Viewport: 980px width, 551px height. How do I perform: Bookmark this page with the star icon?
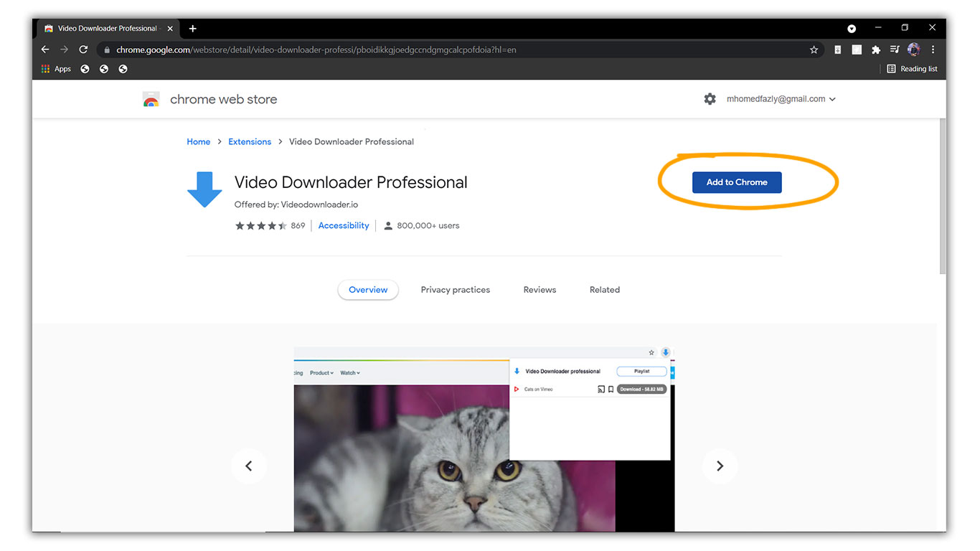click(x=814, y=50)
